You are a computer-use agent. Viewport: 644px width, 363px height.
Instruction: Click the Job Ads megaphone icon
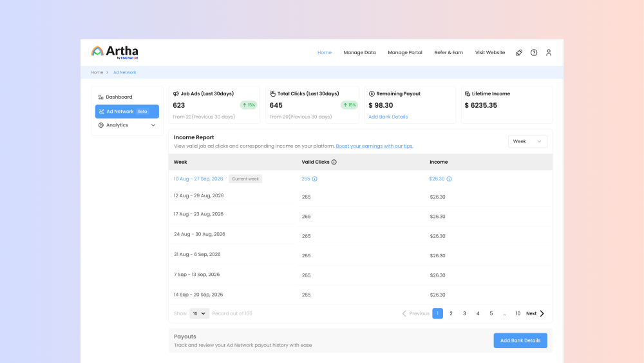(x=176, y=93)
